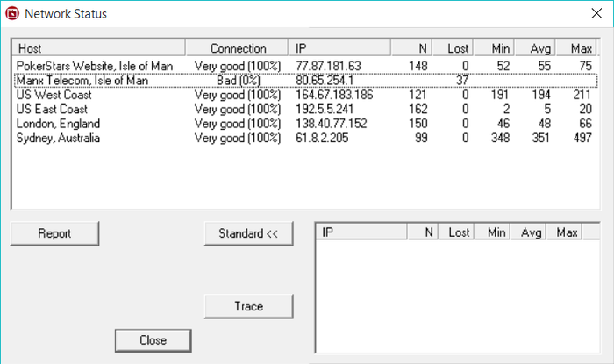Click the Avg header in trace panel

(x=529, y=232)
